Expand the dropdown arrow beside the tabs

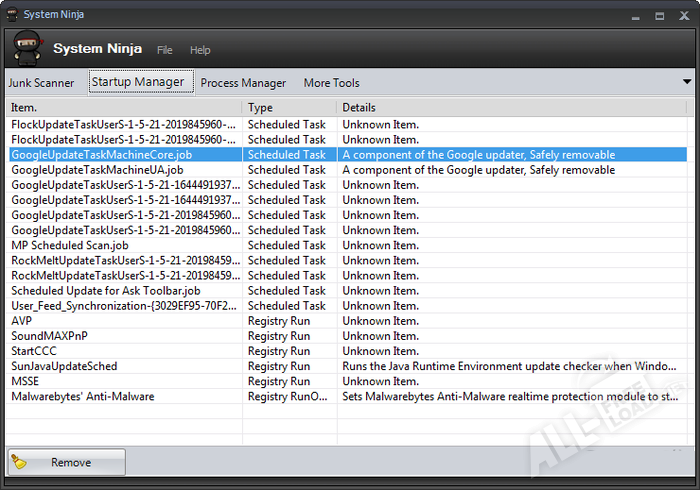pos(687,82)
